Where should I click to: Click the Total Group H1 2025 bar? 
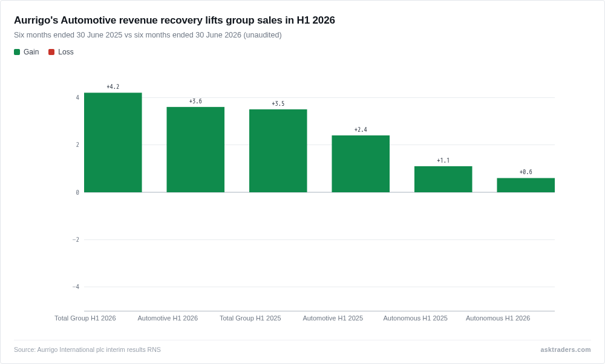point(278,151)
